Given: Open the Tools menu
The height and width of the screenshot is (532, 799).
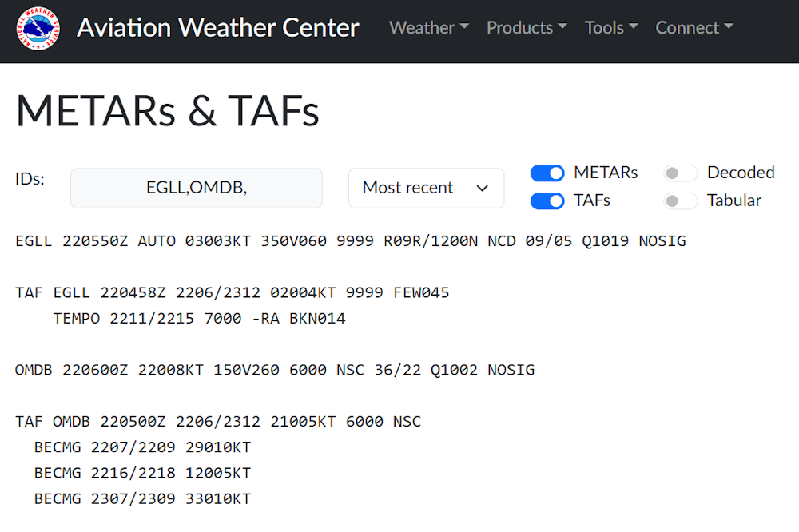Looking at the screenshot, I should click(611, 27).
